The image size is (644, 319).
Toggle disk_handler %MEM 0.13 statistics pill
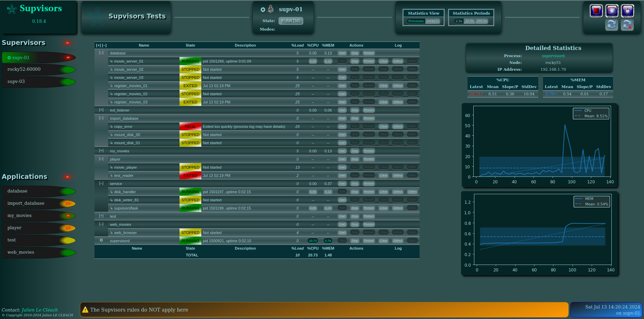328,192
